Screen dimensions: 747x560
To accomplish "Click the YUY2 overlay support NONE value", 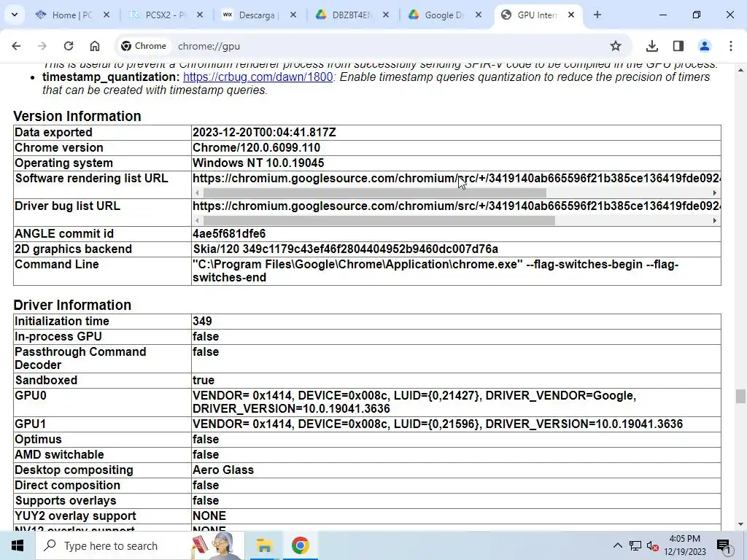I will [209, 516].
